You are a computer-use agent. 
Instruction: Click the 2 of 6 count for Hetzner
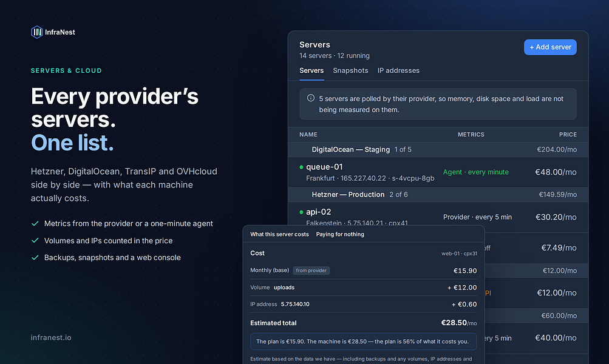[398, 194]
